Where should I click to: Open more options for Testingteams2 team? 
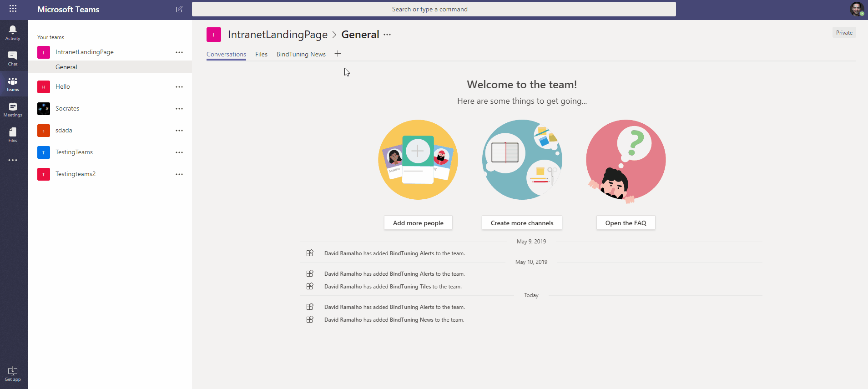pyautogui.click(x=179, y=174)
